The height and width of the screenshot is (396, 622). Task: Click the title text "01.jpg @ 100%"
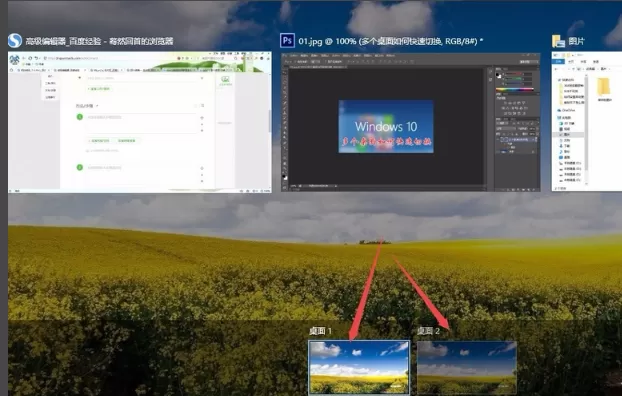click(327, 41)
